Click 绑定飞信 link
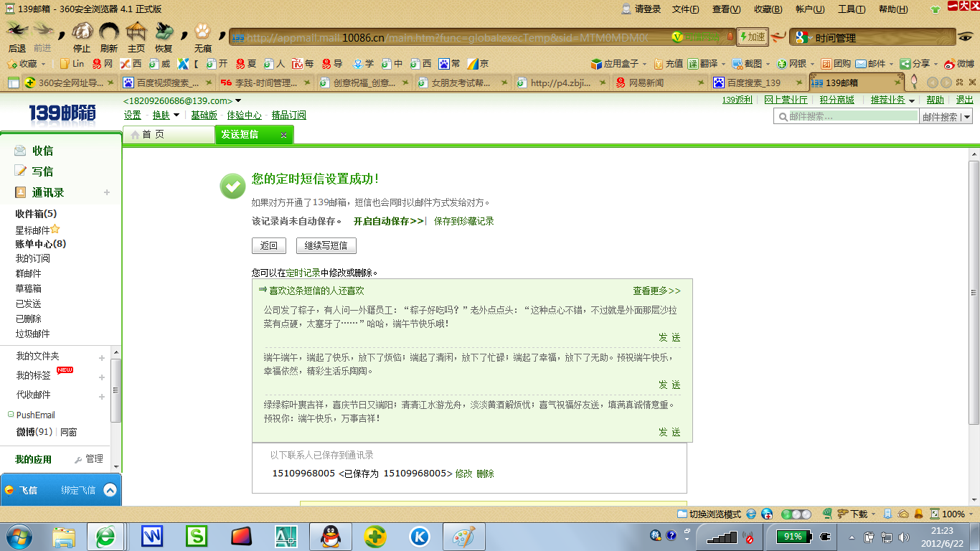This screenshot has width=980, height=551. (78, 490)
